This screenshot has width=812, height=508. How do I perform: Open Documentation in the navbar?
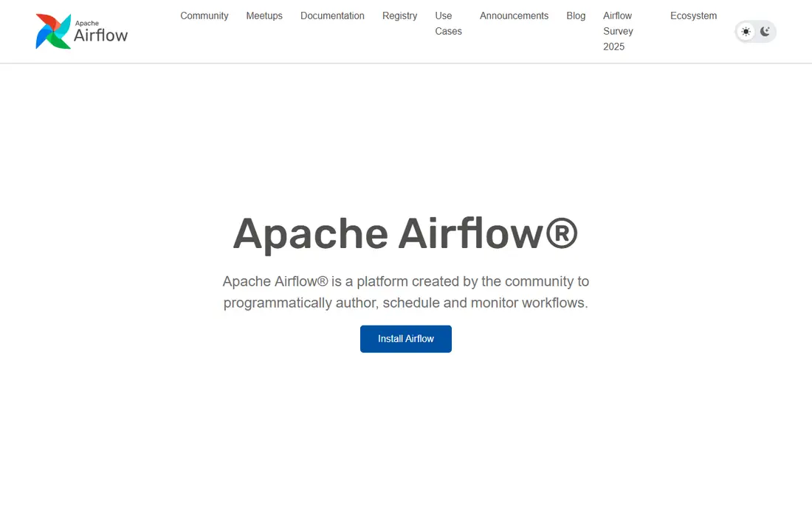tap(332, 16)
